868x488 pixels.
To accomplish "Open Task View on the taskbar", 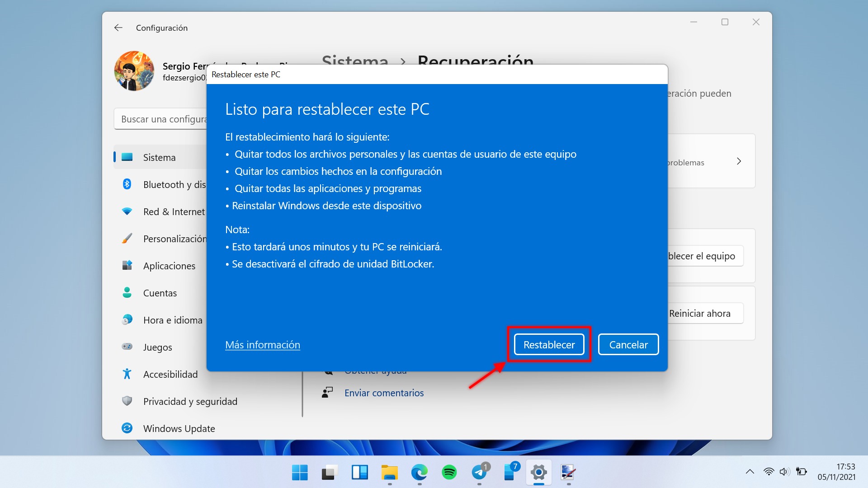I will 330,473.
